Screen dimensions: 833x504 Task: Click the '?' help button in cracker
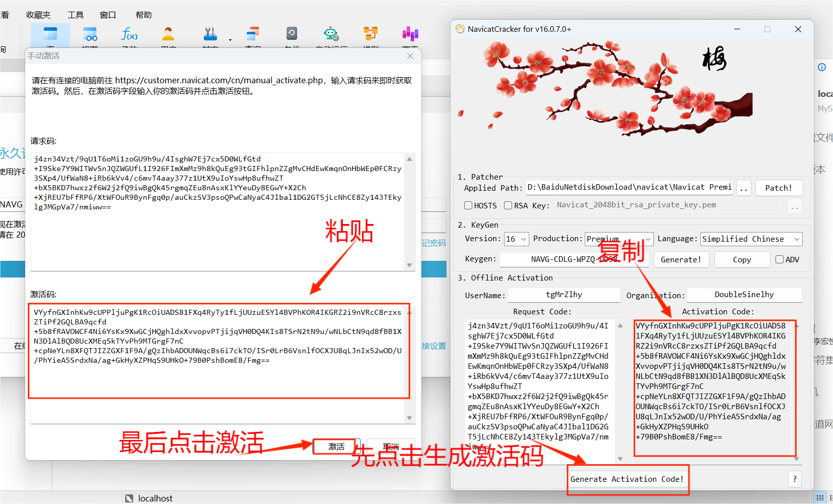[x=795, y=479]
